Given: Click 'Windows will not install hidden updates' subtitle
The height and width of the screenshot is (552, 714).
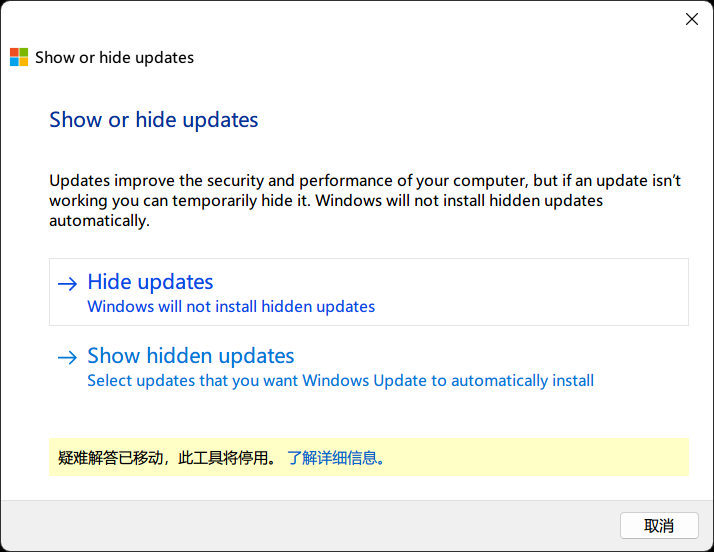Looking at the screenshot, I should (231, 307).
